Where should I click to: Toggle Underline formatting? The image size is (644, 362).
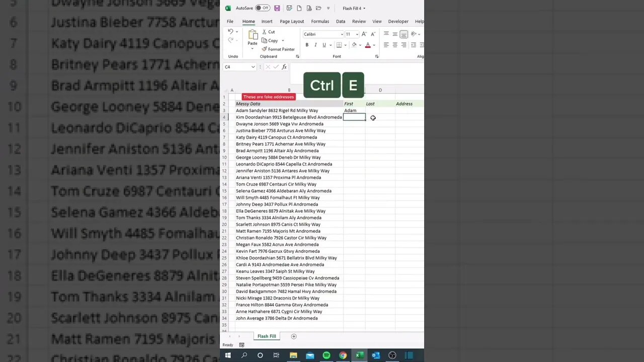pos(325,45)
